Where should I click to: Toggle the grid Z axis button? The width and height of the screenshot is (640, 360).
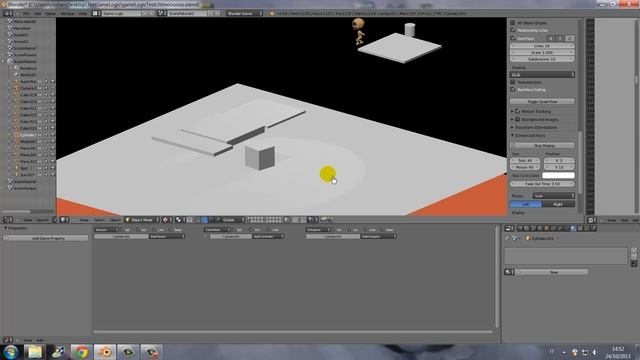tap(570, 38)
